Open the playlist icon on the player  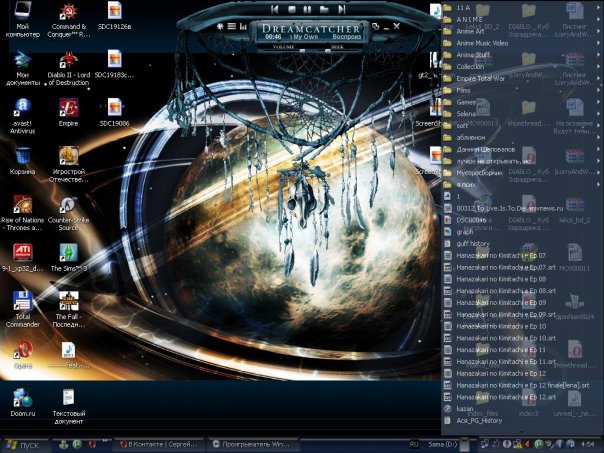(231, 24)
